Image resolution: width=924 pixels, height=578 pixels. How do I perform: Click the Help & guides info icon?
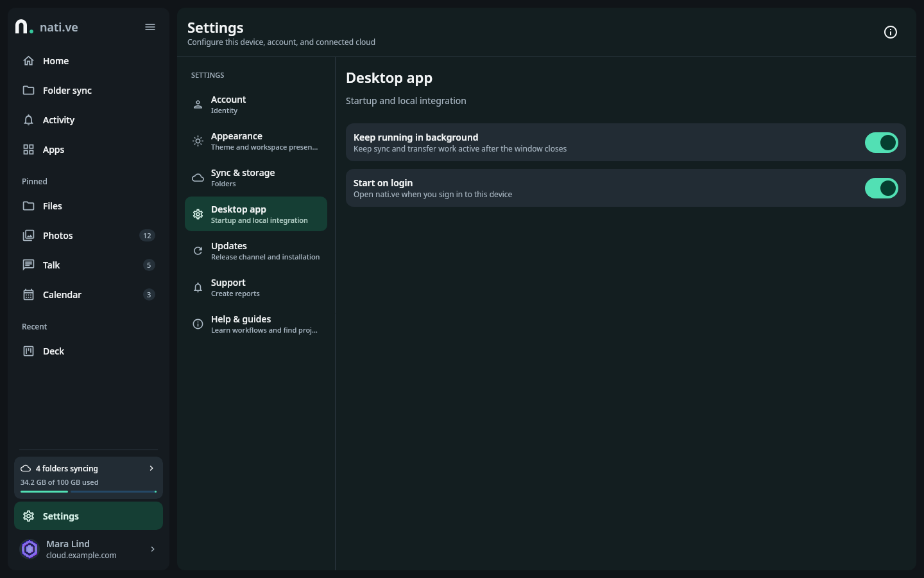pos(198,324)
